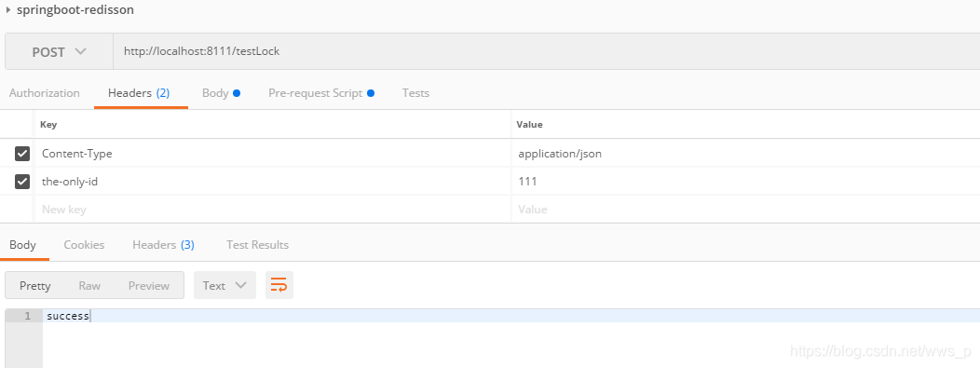Click line number 1 in response

(27, 316)
